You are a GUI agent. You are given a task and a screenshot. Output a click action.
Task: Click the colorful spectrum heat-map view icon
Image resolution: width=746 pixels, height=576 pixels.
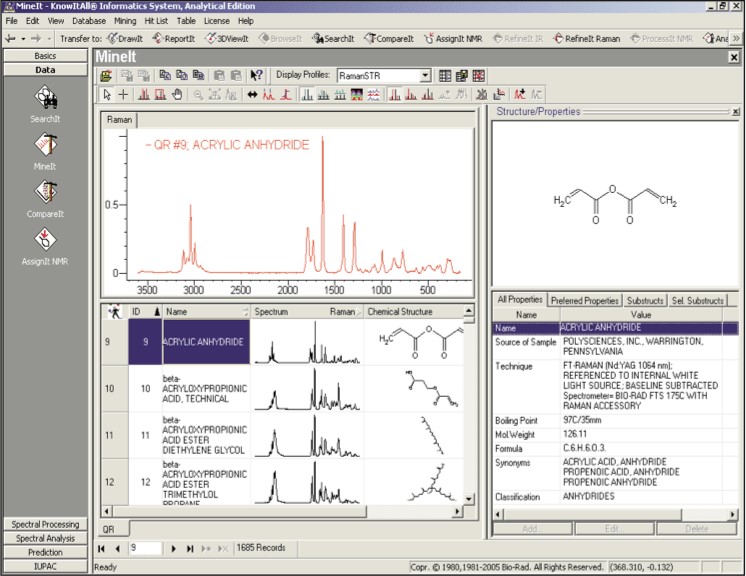[x=357, y=95]
